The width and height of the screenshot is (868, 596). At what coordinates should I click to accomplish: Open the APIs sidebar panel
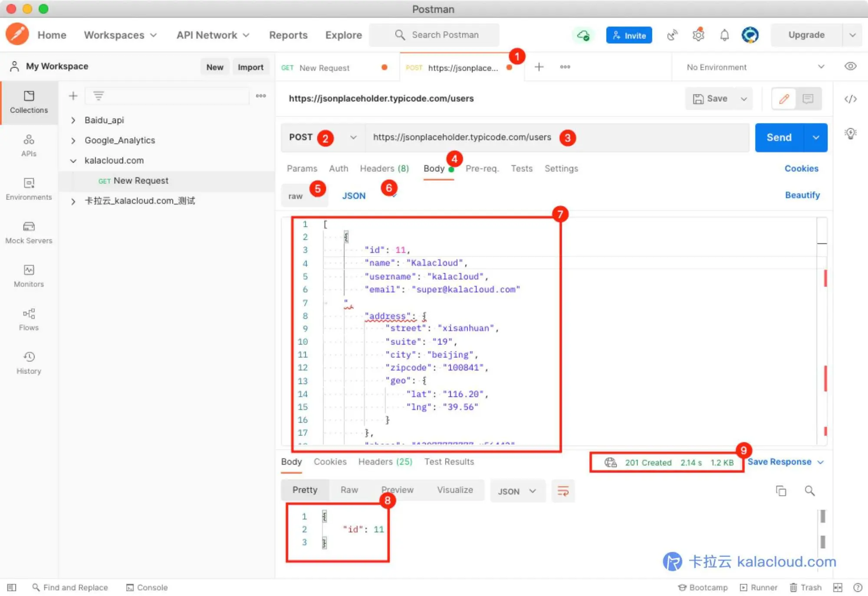coord(29,146)
